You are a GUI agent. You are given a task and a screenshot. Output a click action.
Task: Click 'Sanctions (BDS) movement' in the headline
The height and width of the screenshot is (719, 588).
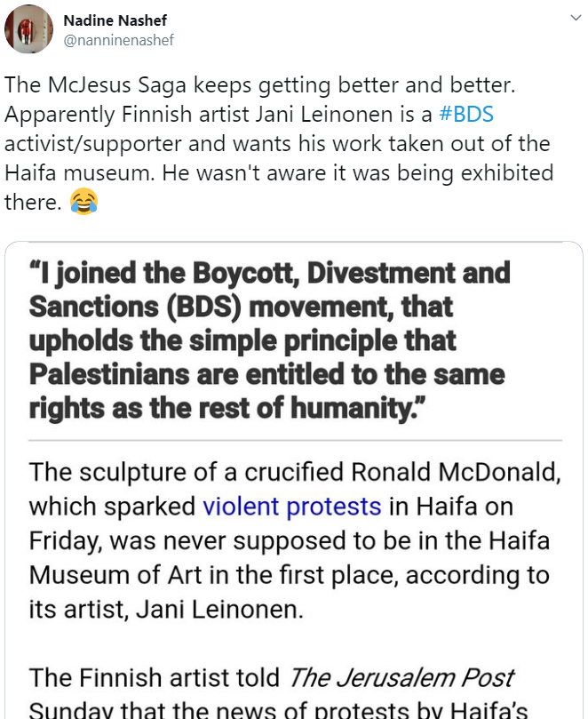pyautogui.click(x=241, y=306)
